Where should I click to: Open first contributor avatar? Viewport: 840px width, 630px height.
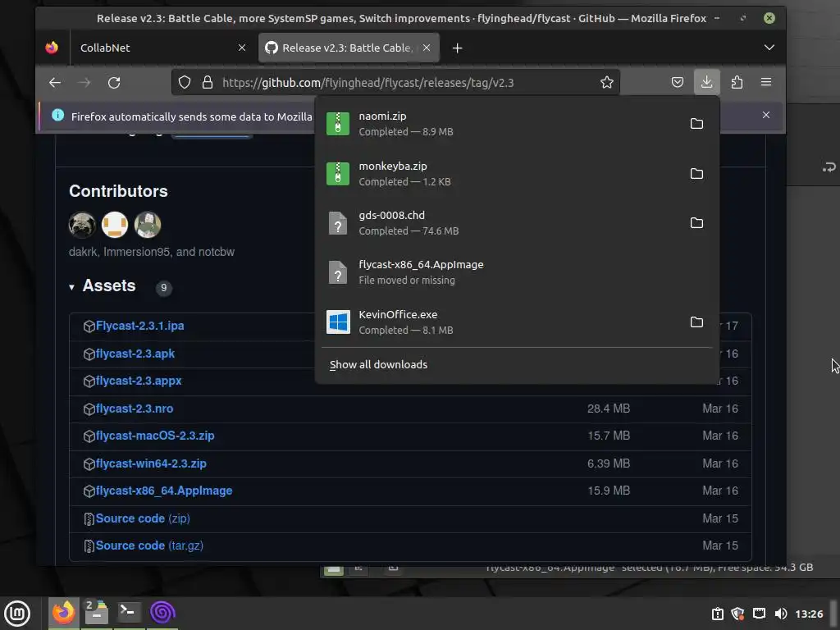82,225
